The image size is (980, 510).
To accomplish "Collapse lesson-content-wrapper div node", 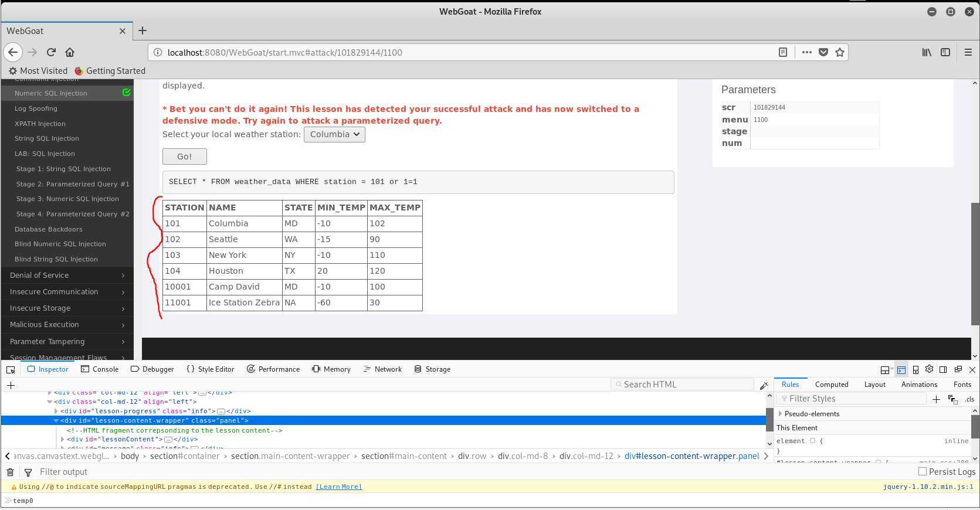I will 56,421.
